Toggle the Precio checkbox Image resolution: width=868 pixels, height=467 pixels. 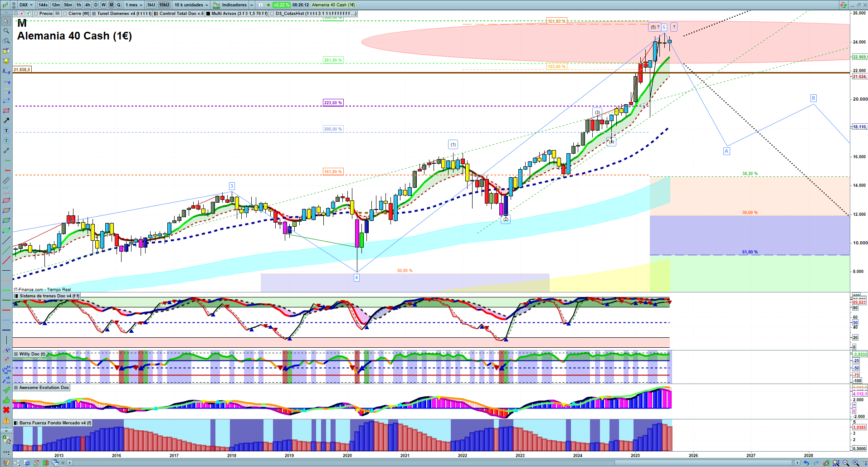pyautogui.click(x=36, y=14)
